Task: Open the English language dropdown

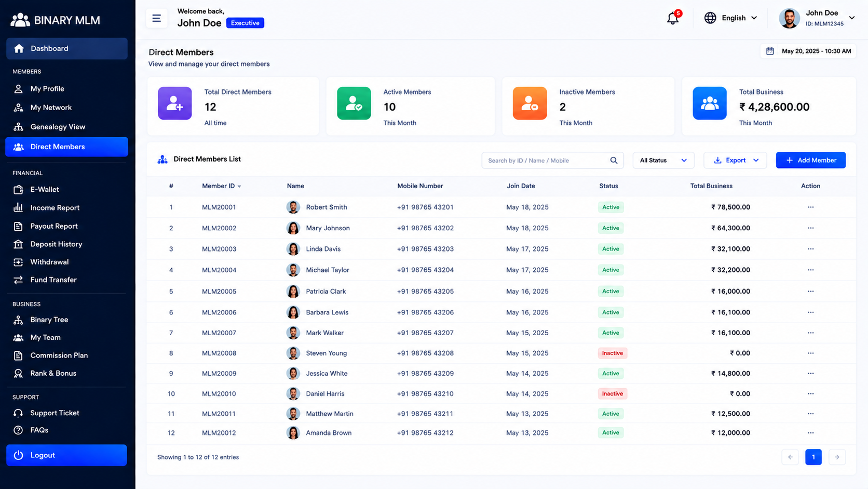Action: coord(731,18)
